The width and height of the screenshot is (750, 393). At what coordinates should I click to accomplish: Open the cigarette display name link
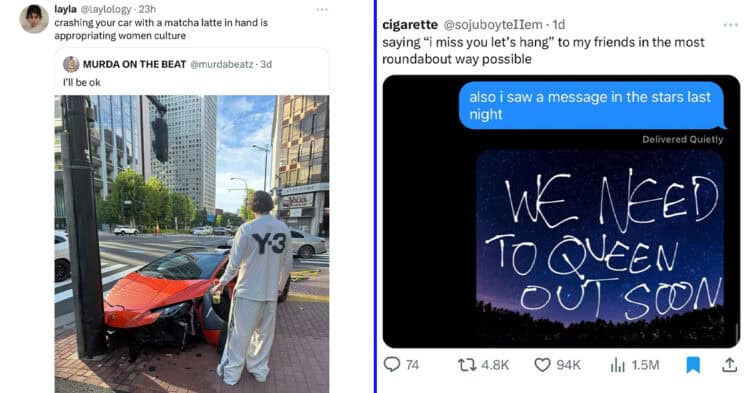[x=410, y=25]
